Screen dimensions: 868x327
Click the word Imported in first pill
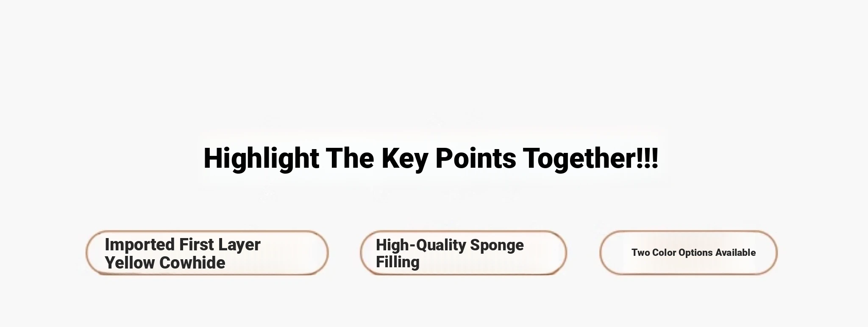(139, 245)
